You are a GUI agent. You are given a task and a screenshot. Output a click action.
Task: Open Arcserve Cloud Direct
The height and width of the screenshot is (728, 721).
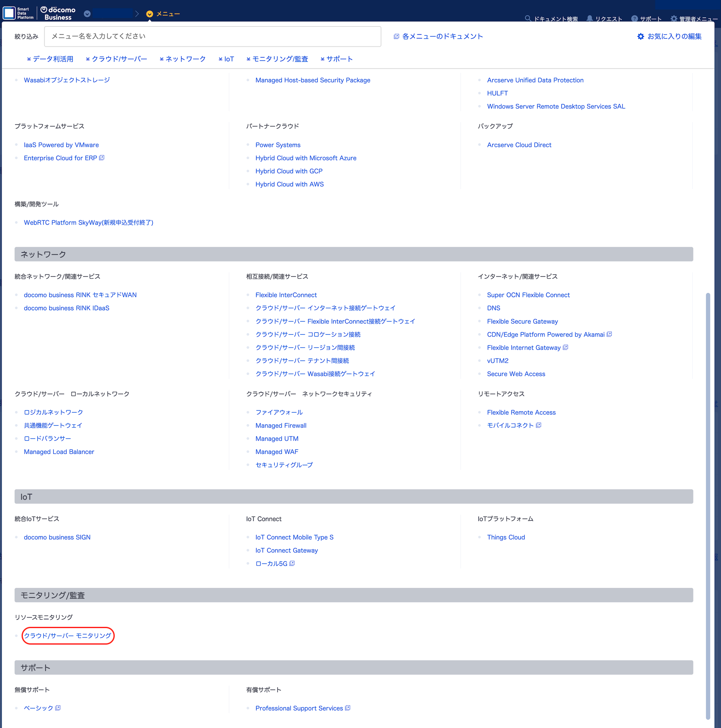[519, 145]
